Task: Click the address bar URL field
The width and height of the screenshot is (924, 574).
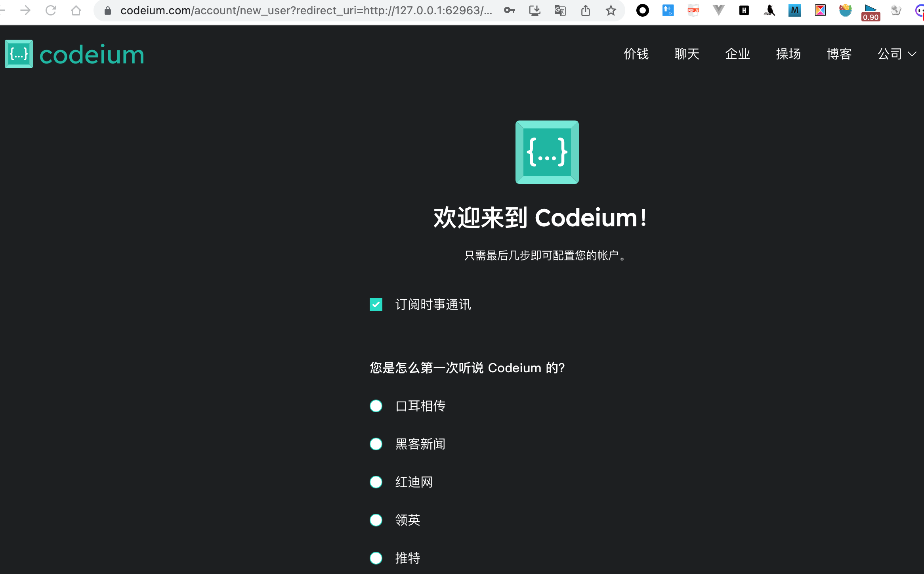Action: [306, 11]
